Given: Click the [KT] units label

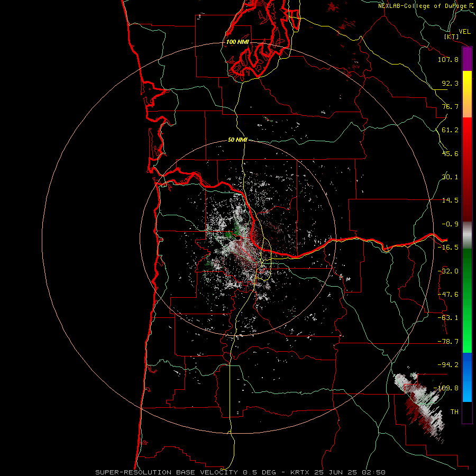Looking at the screenshot, I should pos(452,36).
